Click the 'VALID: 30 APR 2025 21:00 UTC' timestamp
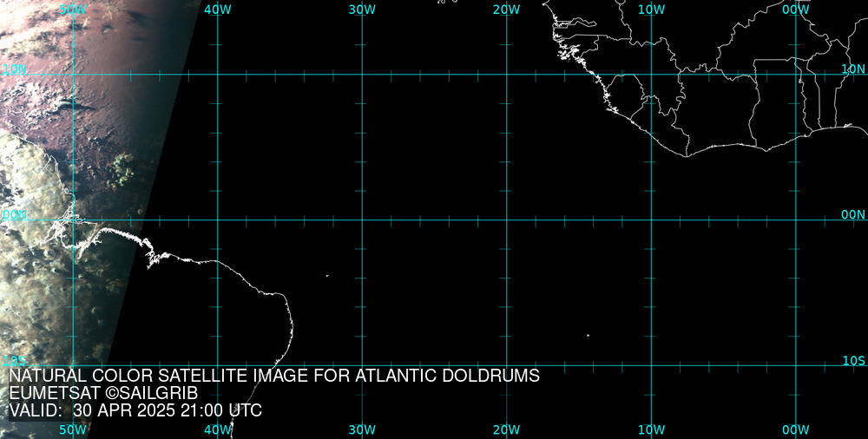This screenshot has width=868, height=439. (x=135, y=410)
